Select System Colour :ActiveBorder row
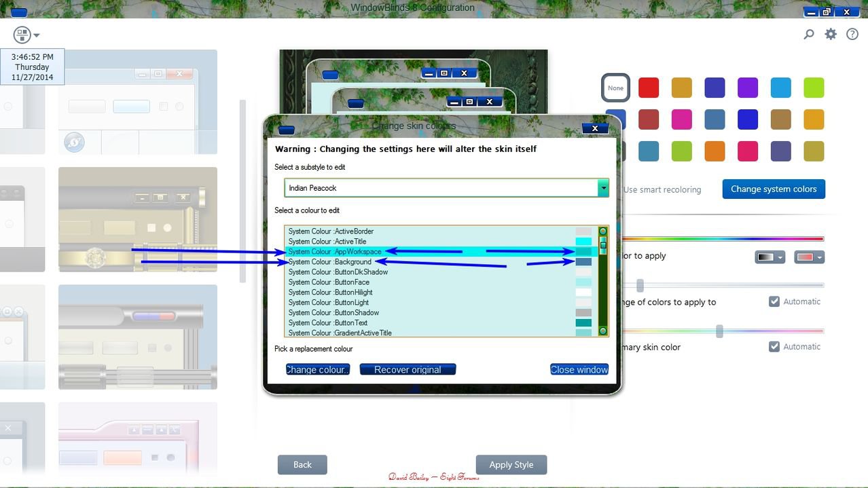 click(x=440, y=231)
